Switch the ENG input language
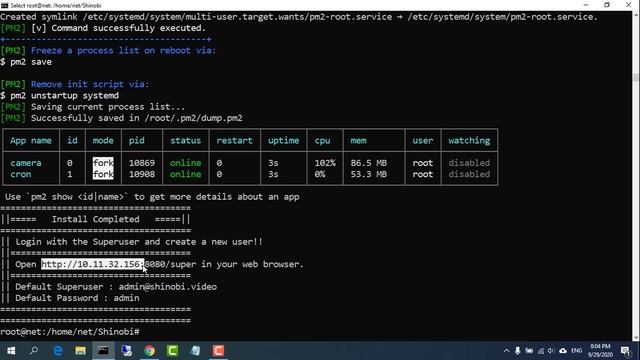The height and width of the screenshot is (360, 640). tap(576, 351)
